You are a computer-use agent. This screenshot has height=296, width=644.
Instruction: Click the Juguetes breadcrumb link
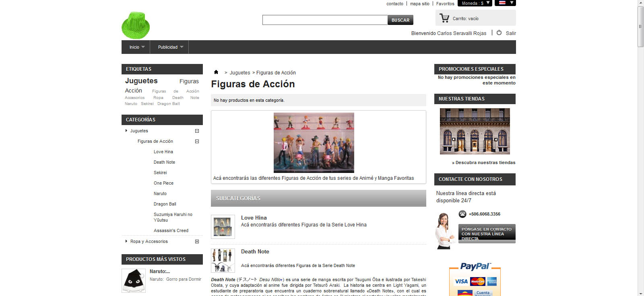pyautogui.click(x=240, y=73)
